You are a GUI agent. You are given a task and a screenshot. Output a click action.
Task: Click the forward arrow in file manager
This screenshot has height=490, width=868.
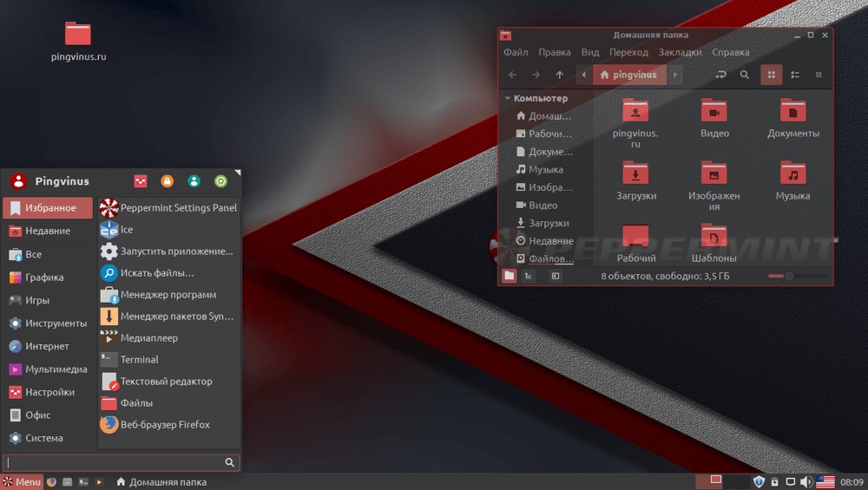pyautogui.click(x=536, y=75)
